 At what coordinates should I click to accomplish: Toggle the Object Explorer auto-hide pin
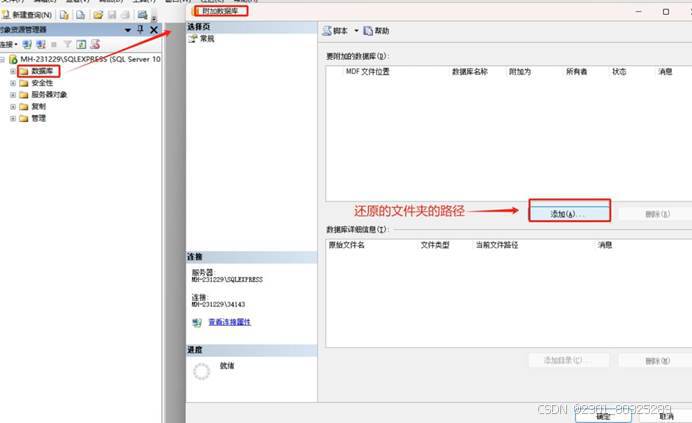pyautogui.click(x=140, y=30)
